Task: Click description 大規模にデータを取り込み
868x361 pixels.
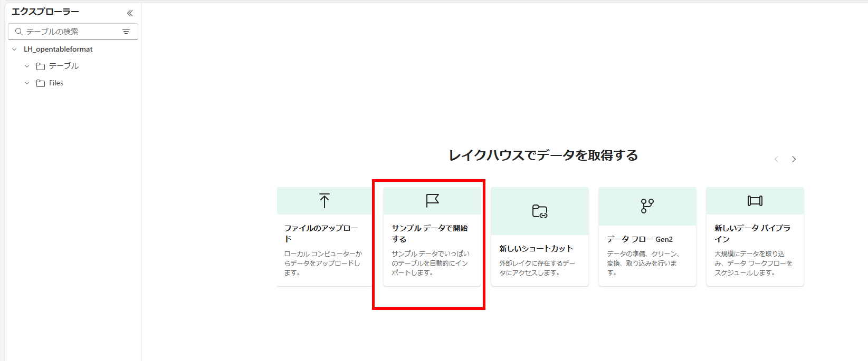Action: pos(753,263)
